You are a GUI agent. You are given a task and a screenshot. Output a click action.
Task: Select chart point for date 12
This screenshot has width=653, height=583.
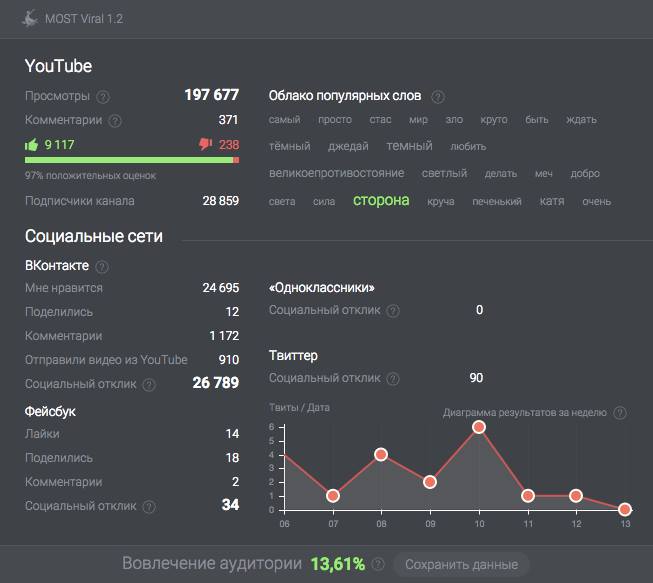576,496
